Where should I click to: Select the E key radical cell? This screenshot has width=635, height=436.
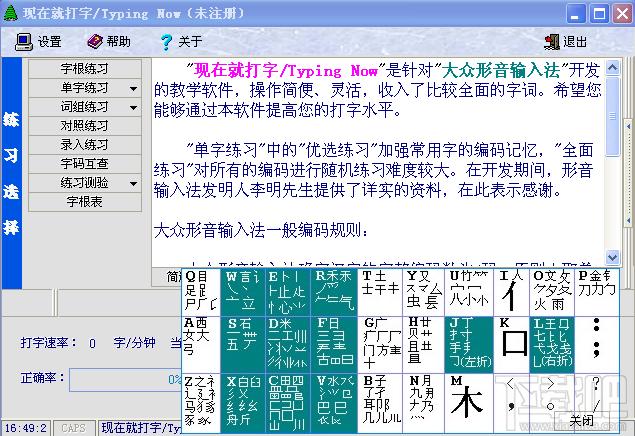click(288, 292)
